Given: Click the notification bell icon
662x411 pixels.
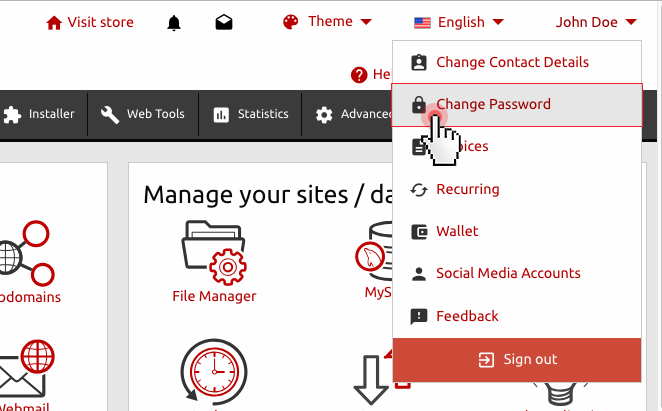Looking at the screenshot, I should click(x=174, y=23).
